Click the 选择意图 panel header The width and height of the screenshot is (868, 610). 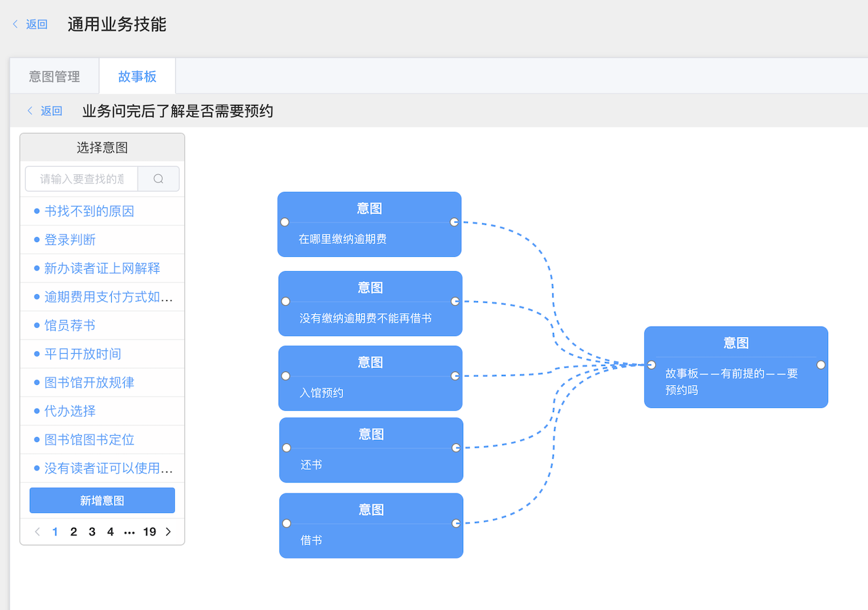click(102, 147)
